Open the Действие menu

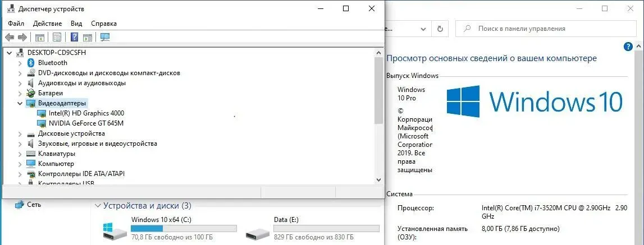point(47,24)
